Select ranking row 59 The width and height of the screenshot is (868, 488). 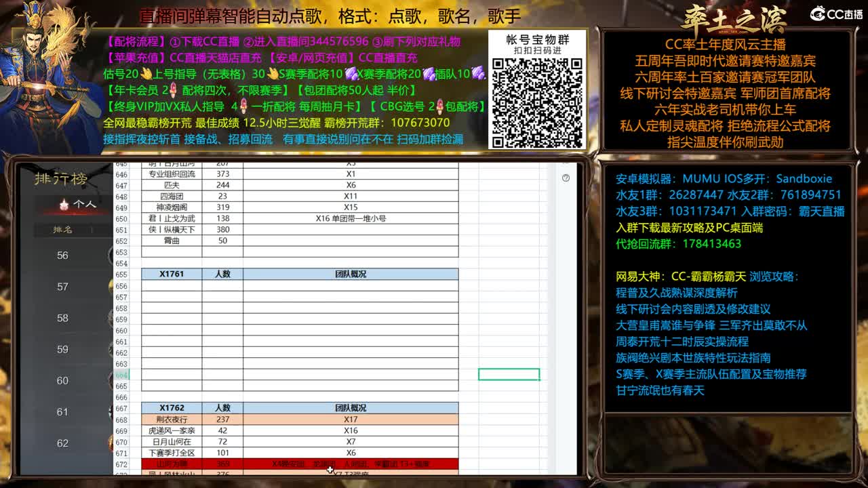tap(62, 349)
